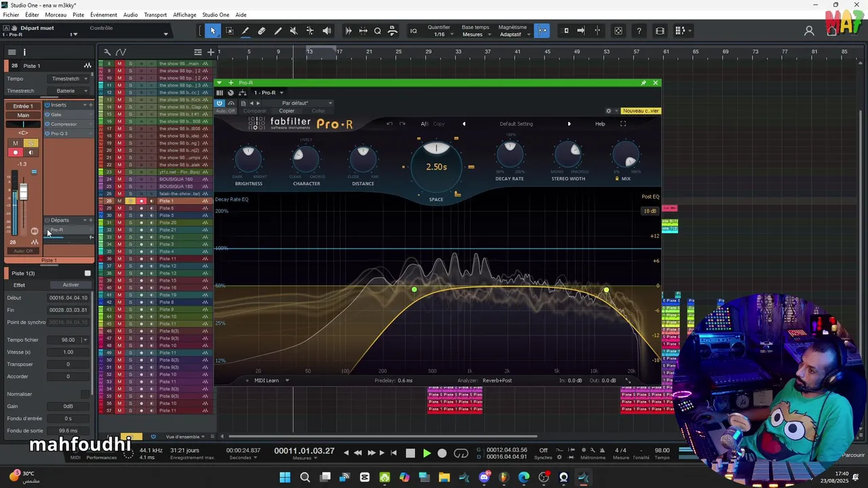
Task: Show automation curve icon in track list
Action: (x=121, y=52)
